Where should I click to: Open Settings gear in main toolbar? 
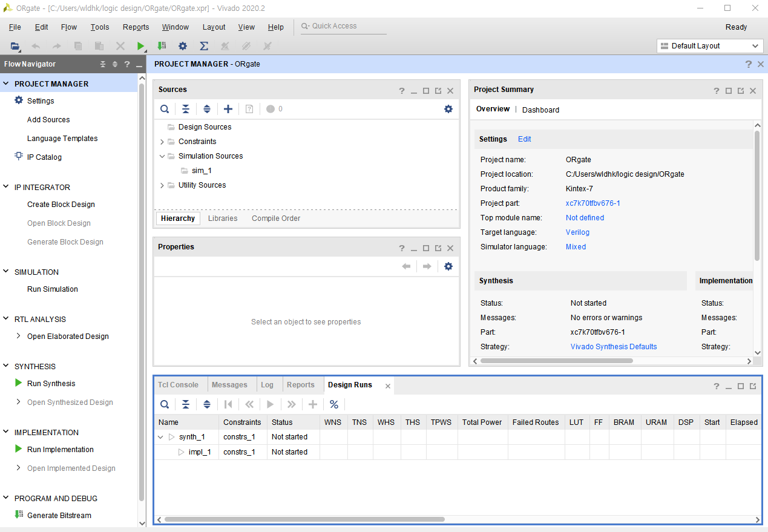(x=183, y=46)
